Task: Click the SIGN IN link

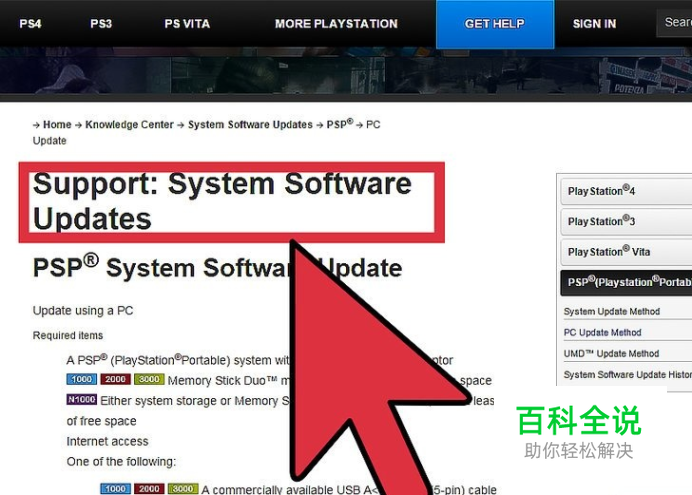Action: [594, 24]
